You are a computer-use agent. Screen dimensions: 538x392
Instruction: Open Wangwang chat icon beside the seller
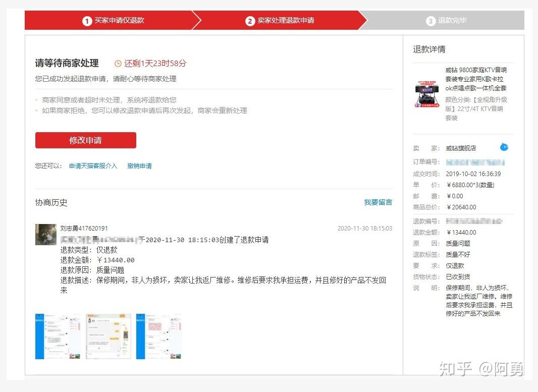pos(504,147)
